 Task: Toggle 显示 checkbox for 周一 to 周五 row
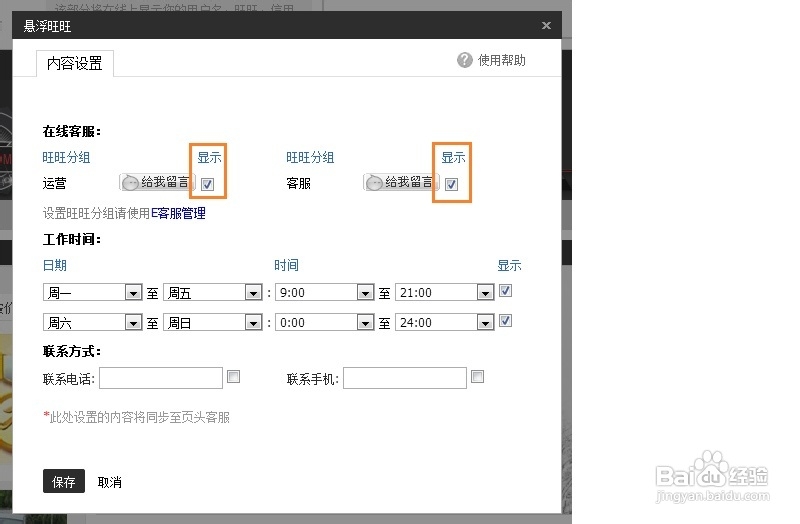pyautogui.click(x=505, y=291)
